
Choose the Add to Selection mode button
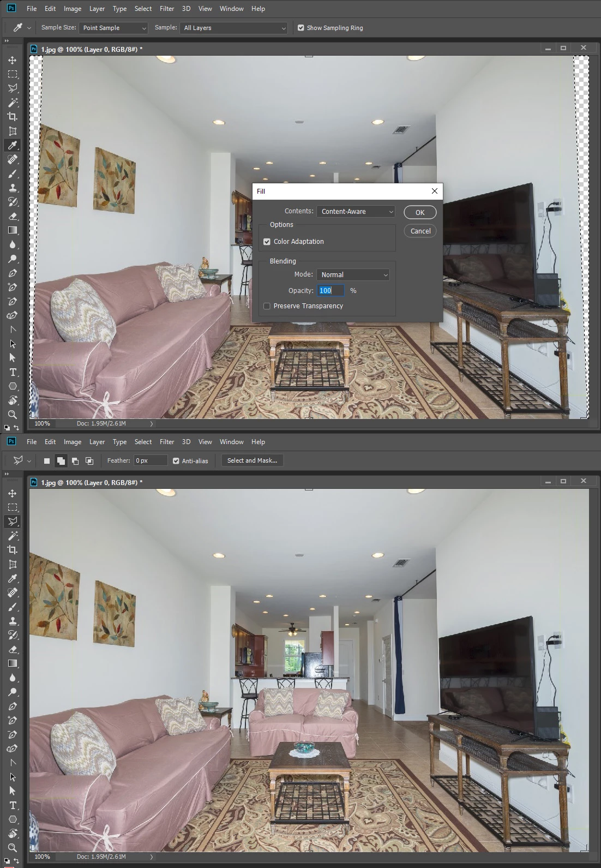coord(61,461)
